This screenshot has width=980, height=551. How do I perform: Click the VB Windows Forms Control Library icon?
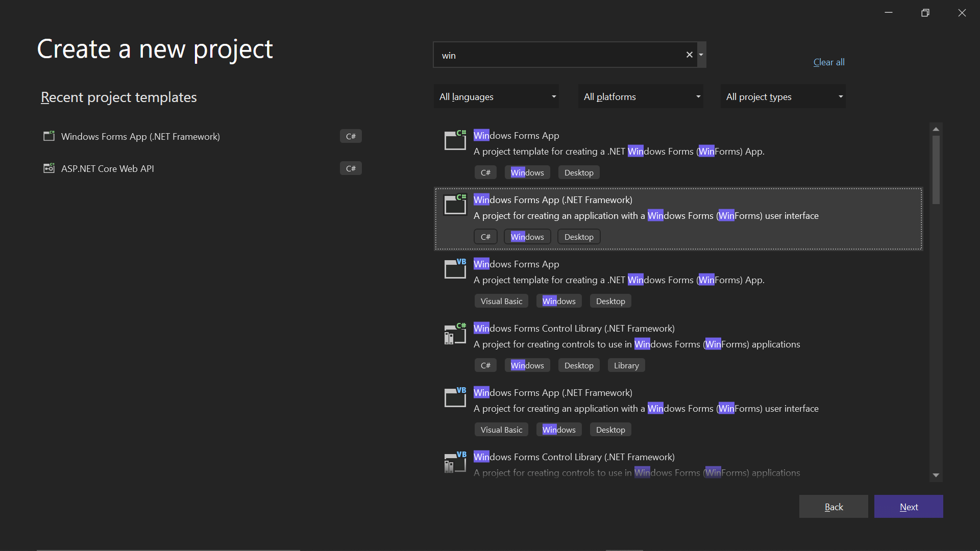[455, 462]
